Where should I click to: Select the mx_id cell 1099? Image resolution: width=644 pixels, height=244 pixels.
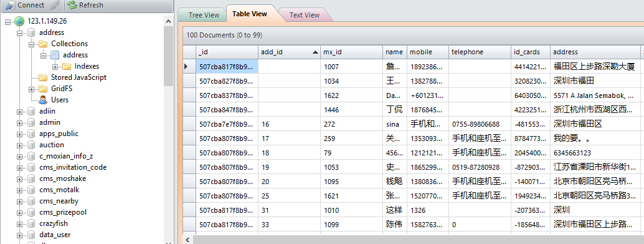(x=351, y=224)
